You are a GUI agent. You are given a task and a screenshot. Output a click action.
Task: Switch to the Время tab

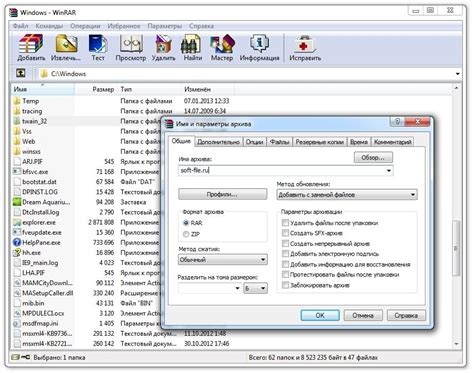(x=359, y=142)
